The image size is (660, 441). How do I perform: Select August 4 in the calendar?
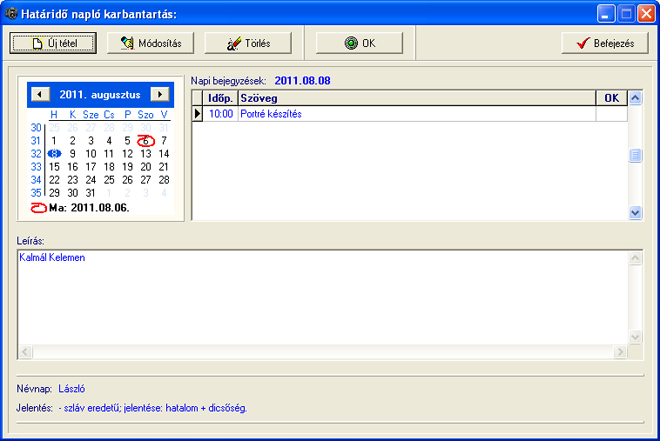(109, 141)
